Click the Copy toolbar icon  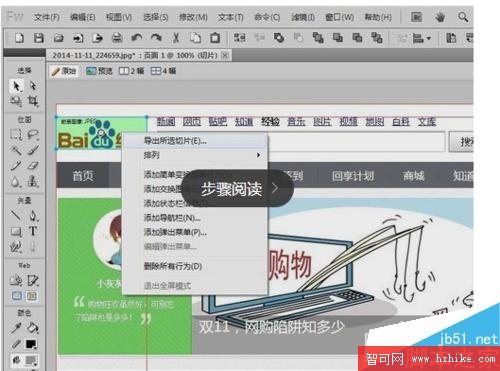195,38
